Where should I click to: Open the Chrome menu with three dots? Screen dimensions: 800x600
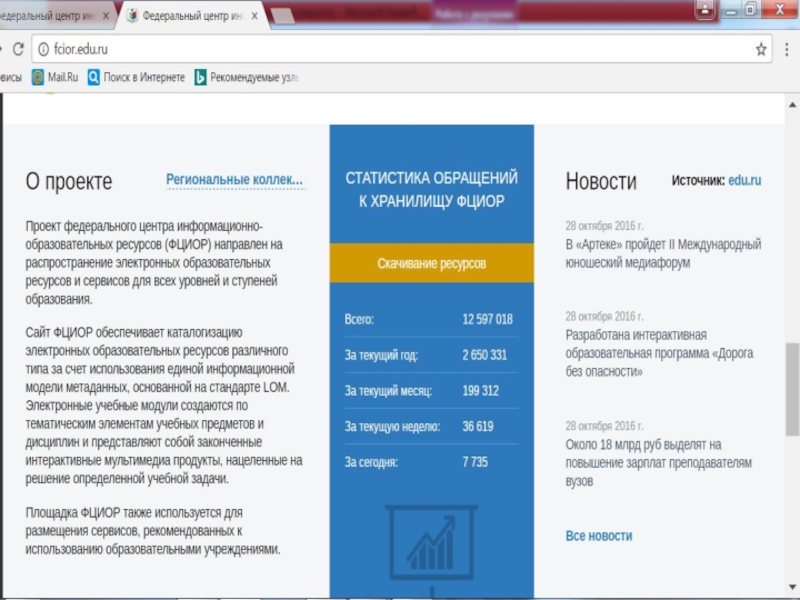tap(787, 49)
